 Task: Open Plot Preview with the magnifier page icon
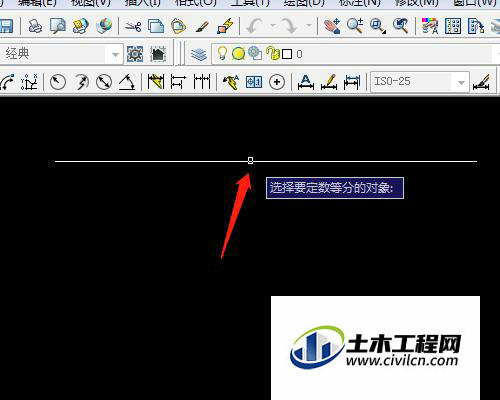(58, 26)
